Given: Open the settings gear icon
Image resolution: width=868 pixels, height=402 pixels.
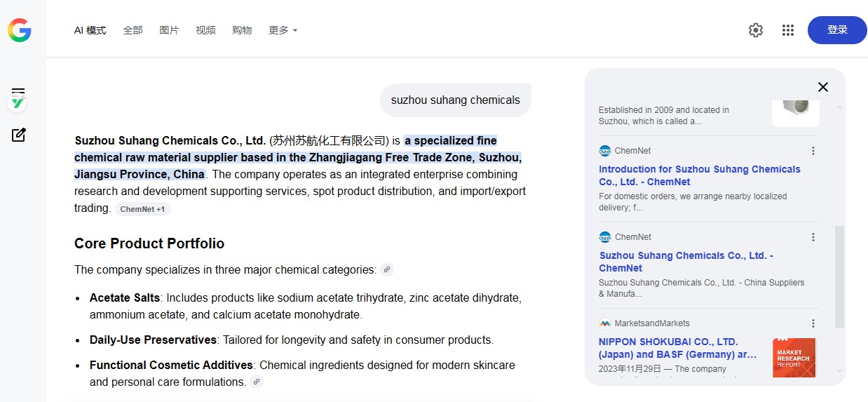Looking at the screenshot, I should pyautogui.click(x=756, y=30).
